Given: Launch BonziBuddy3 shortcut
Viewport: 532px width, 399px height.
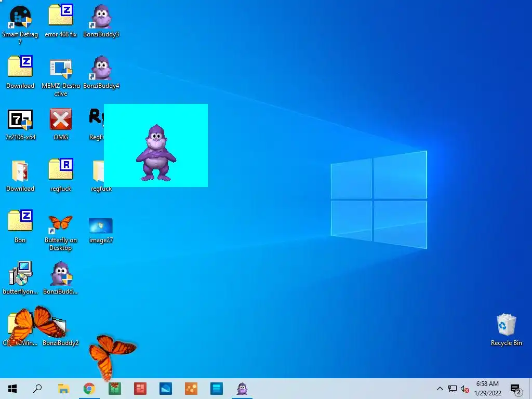Looking at the screenshot, I should 101,21.
